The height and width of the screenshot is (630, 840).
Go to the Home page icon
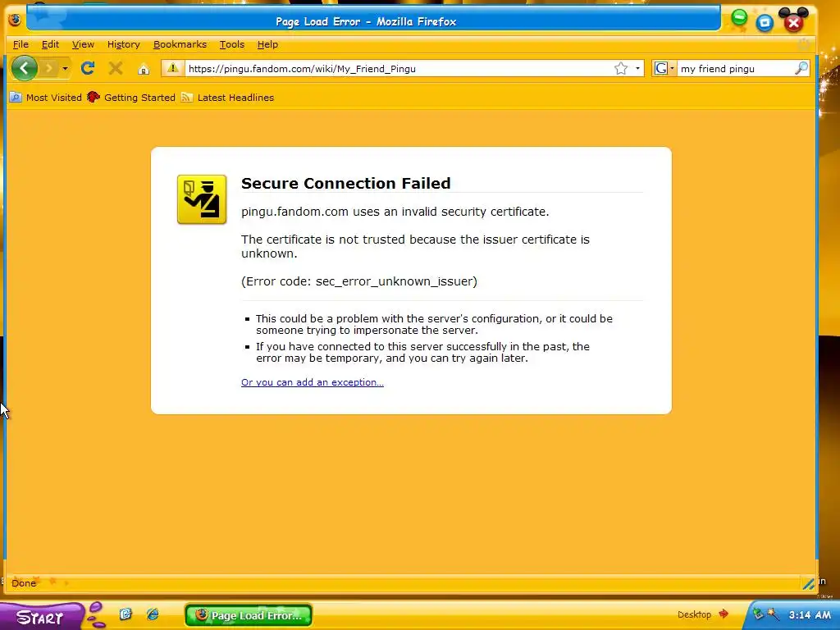click(x=144, y=69)
